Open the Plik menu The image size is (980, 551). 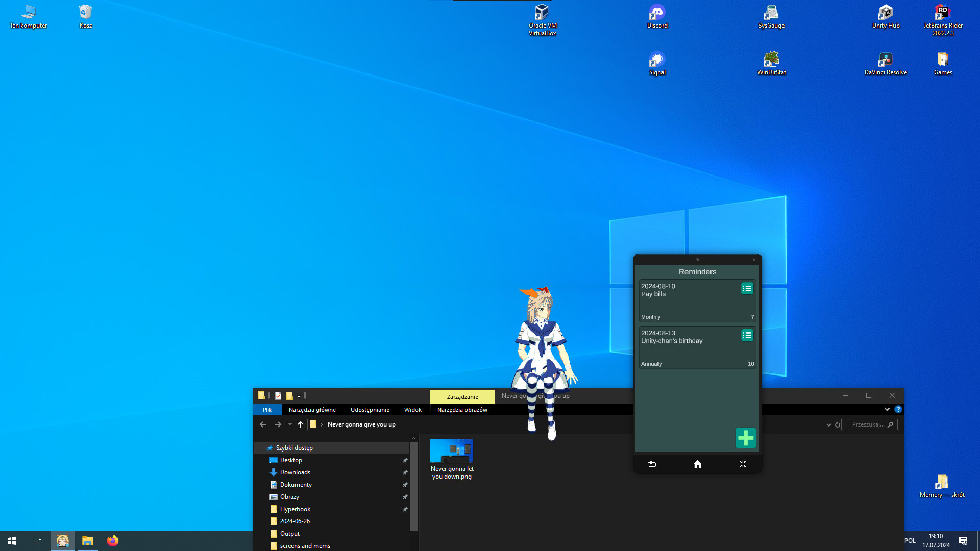point(267,410)
